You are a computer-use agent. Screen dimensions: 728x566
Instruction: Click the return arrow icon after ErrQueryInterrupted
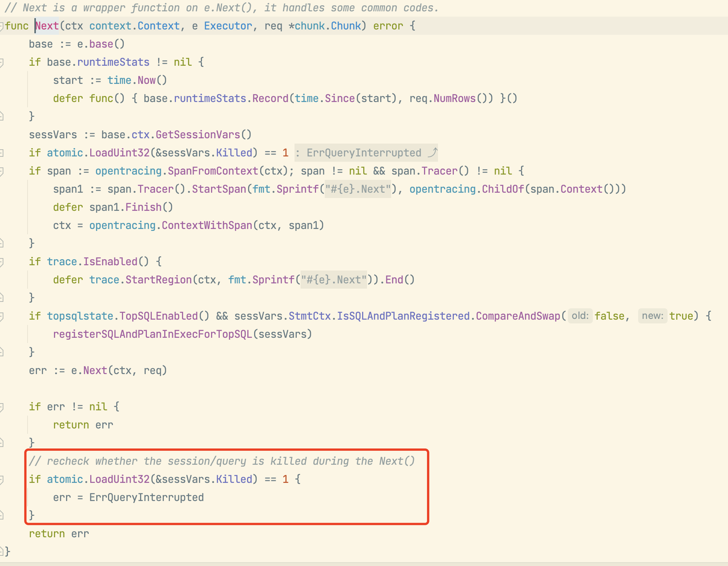coord(432,152)
